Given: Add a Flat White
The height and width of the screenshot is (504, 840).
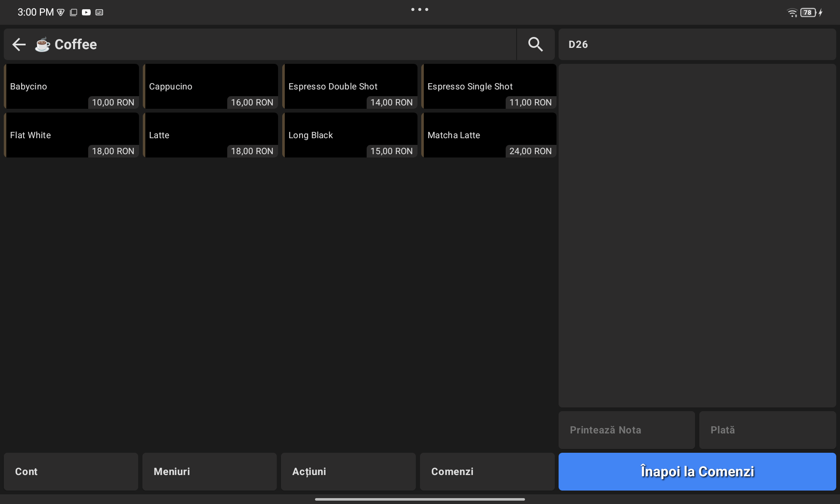Looking at the screenshot, I should point(71,135).
